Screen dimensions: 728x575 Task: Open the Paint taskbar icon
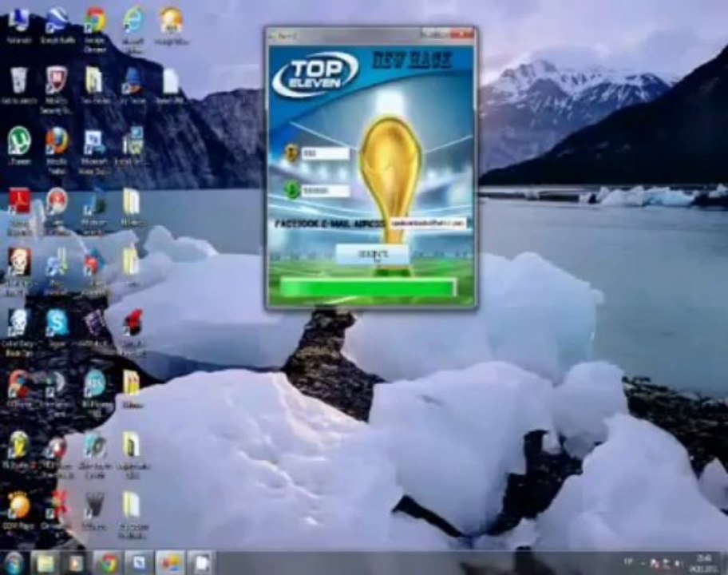[170, 563]
